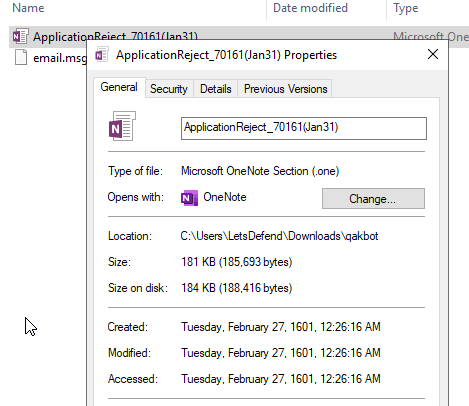The width and height of the screenshot is (469, 406).
Task: Switch to the Security tab
Action: (169, 89)
